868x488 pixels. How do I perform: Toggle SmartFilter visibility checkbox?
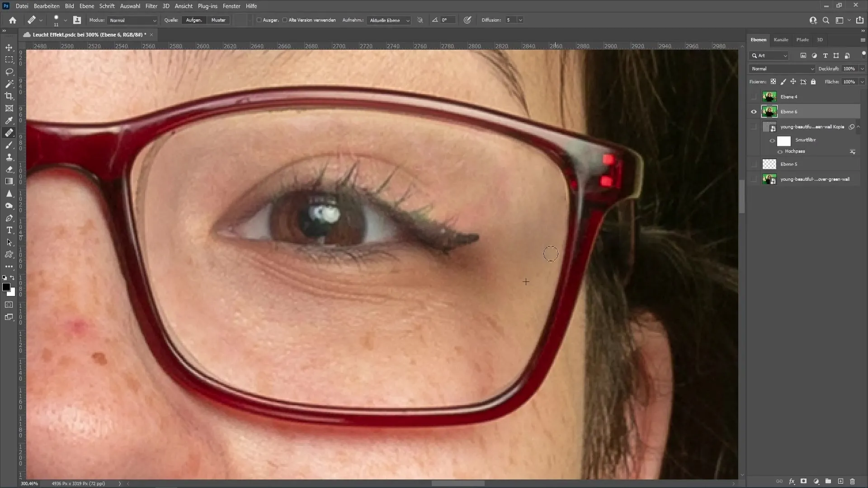click(773, 140)
